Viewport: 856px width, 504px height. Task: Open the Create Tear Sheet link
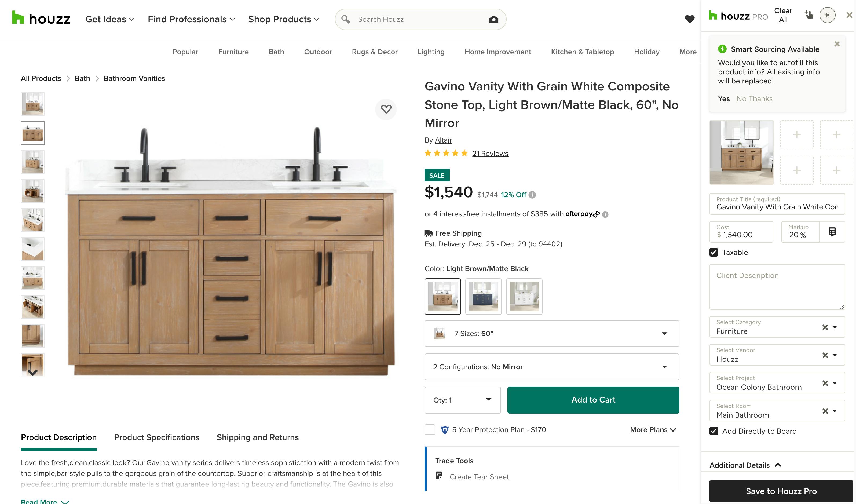click(x=479, y=477)
